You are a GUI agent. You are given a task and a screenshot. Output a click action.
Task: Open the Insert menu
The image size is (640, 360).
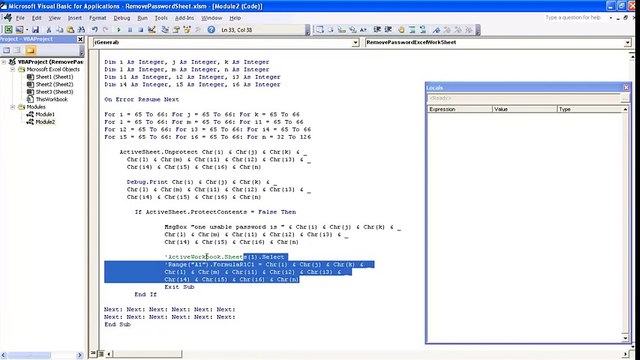(75, 18)
